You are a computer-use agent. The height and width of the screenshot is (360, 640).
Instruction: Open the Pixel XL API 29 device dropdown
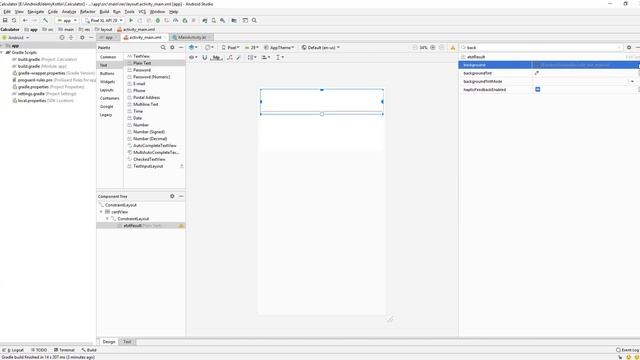104,20
